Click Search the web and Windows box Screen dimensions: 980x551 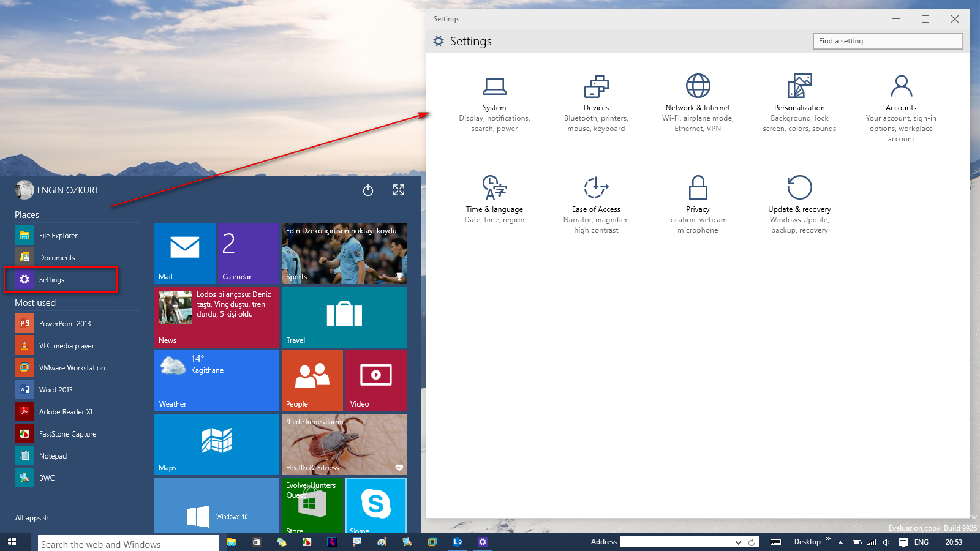tap(129, 544)
